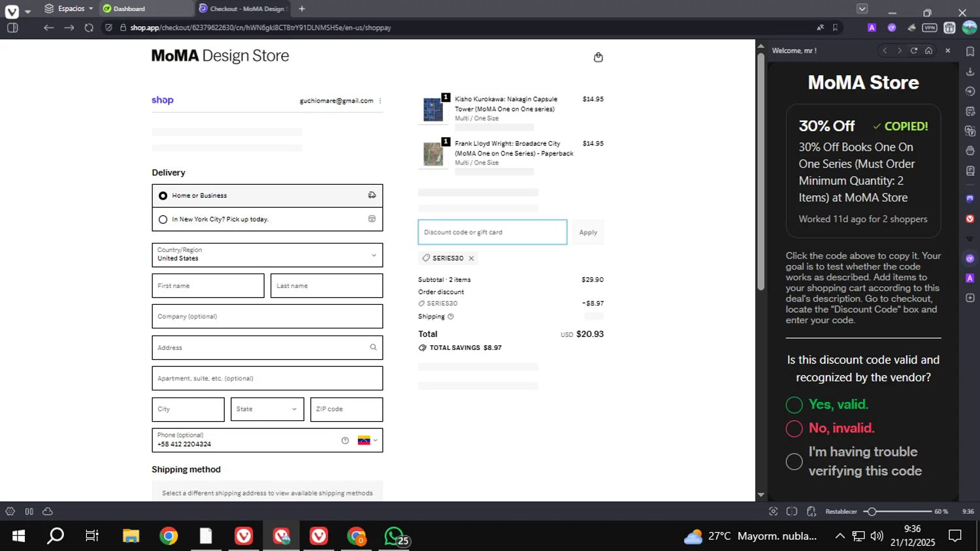980x551 pixels.
Task: Open File Explorer from taskbar
Action: tap(131, 536)
